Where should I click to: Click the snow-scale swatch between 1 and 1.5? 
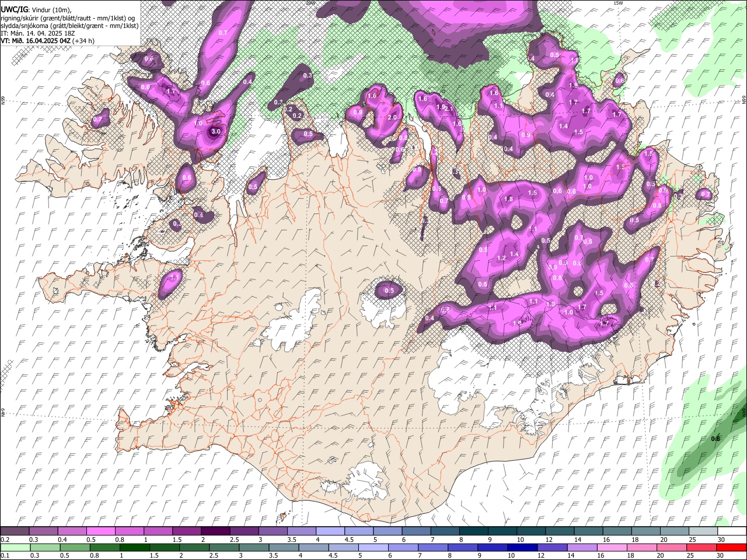pos(158,531)
